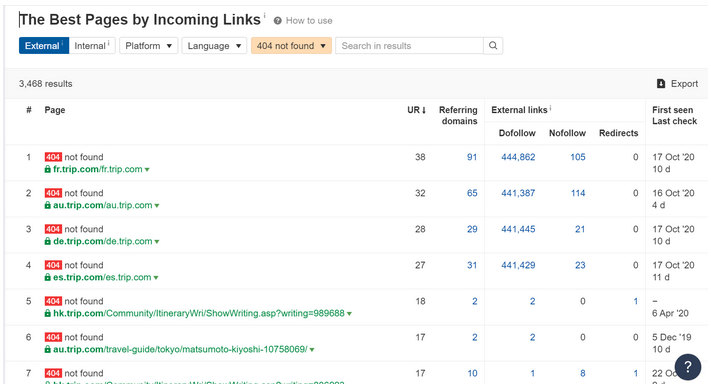The width and height of the screenshot is (711, 385).
Task: Click the 5 Dec '19 date text
Action: [672, 337]
